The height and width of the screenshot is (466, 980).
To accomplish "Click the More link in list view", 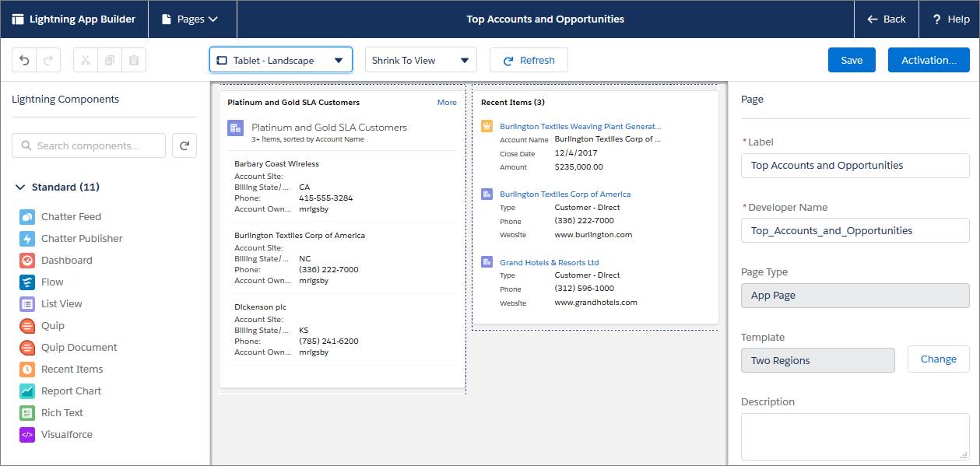I will click(x=447, y=102).
